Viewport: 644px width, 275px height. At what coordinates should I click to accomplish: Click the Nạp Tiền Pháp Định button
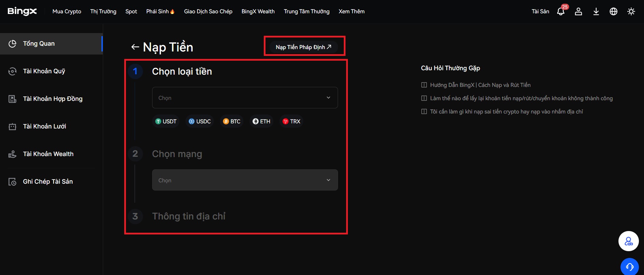click(304, 47)
